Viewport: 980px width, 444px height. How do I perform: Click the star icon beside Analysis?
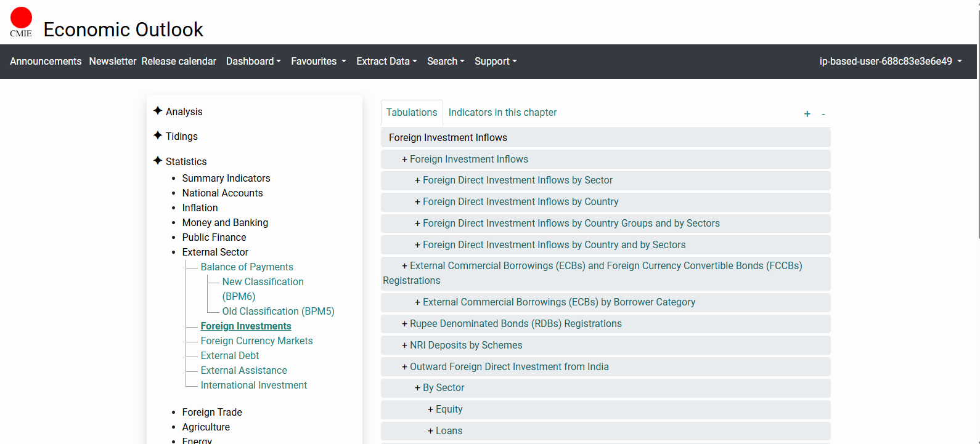(158, 111)
